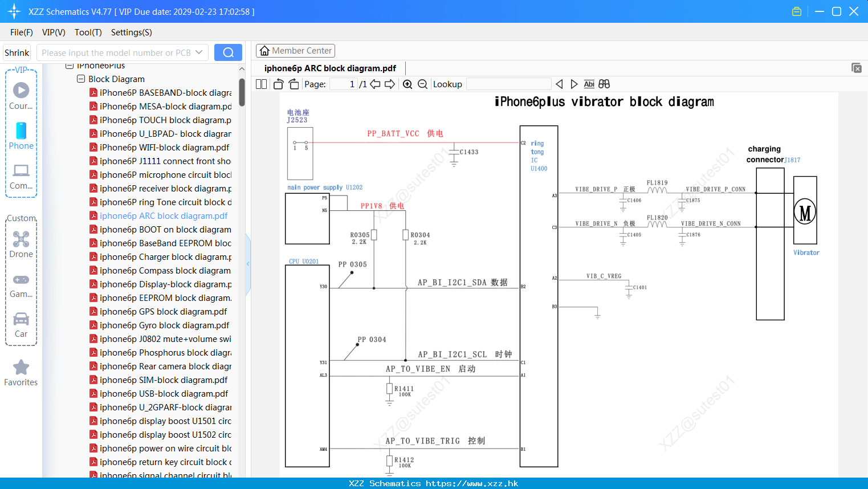The height and width of the screenshot is (489, 868).
Task: Open iphone6p Rear camera block diagram
Action: [x=161, y=366]
